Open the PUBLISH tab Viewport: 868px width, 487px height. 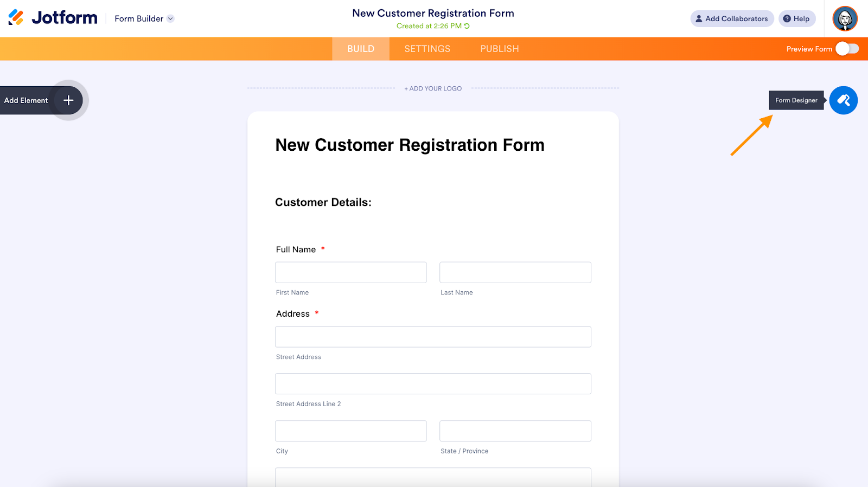click(499, 49)
